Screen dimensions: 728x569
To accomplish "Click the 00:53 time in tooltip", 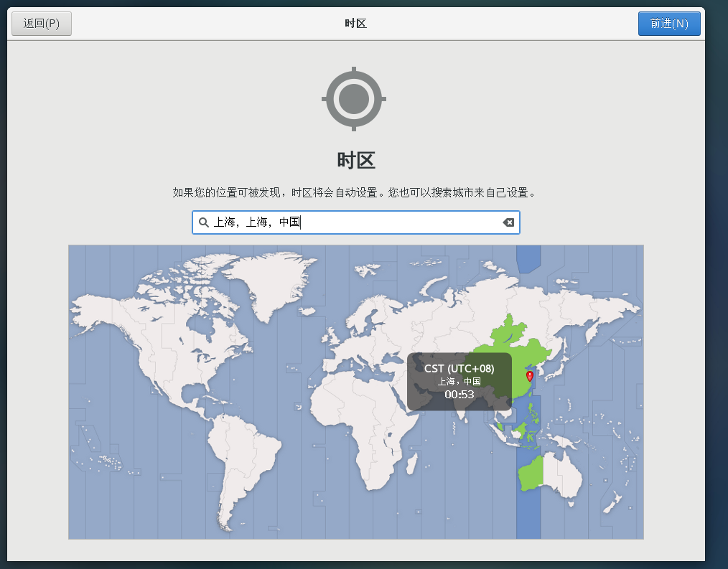I will tap(459, 395).
